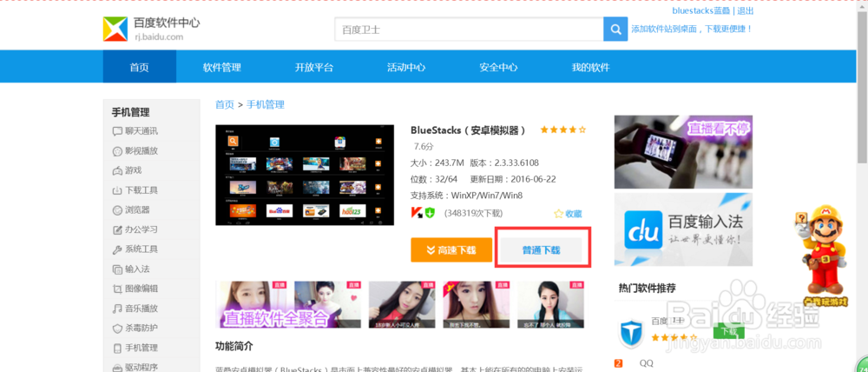Image resolution: width=868 pixels, height=372 pixels.
Task: Open the 直播软件全聚合 banner
Action: tap(288, 304)
